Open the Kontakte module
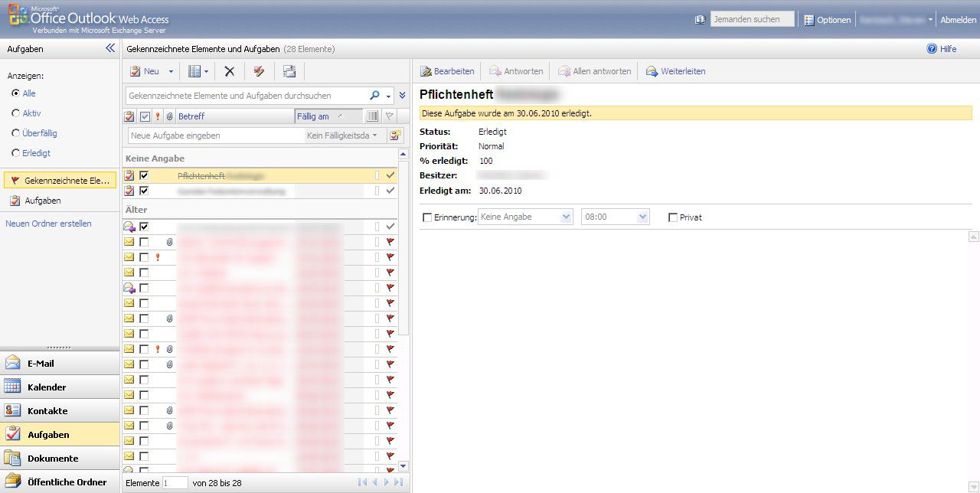The height and width of the screenshot is (493, 980). pos(48,410)
